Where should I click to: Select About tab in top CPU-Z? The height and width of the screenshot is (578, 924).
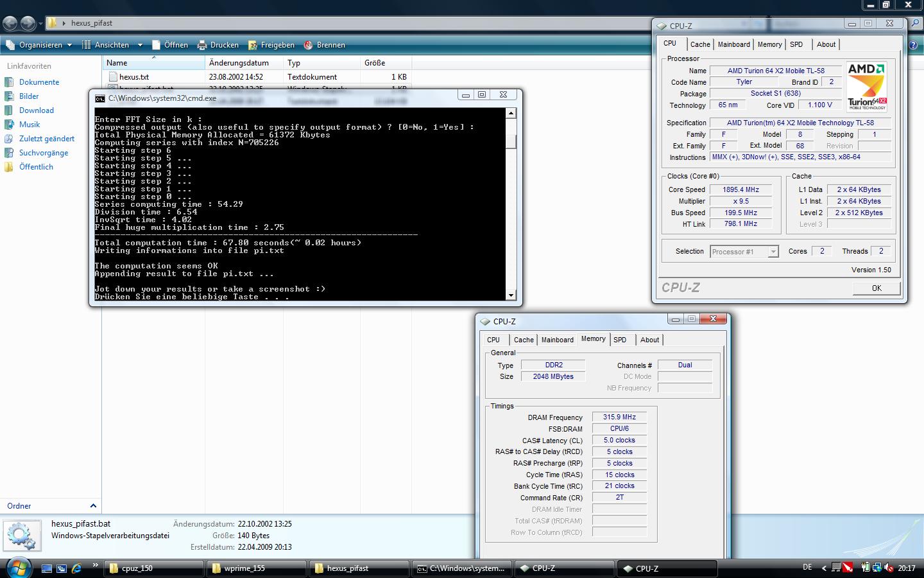[826, 44]
